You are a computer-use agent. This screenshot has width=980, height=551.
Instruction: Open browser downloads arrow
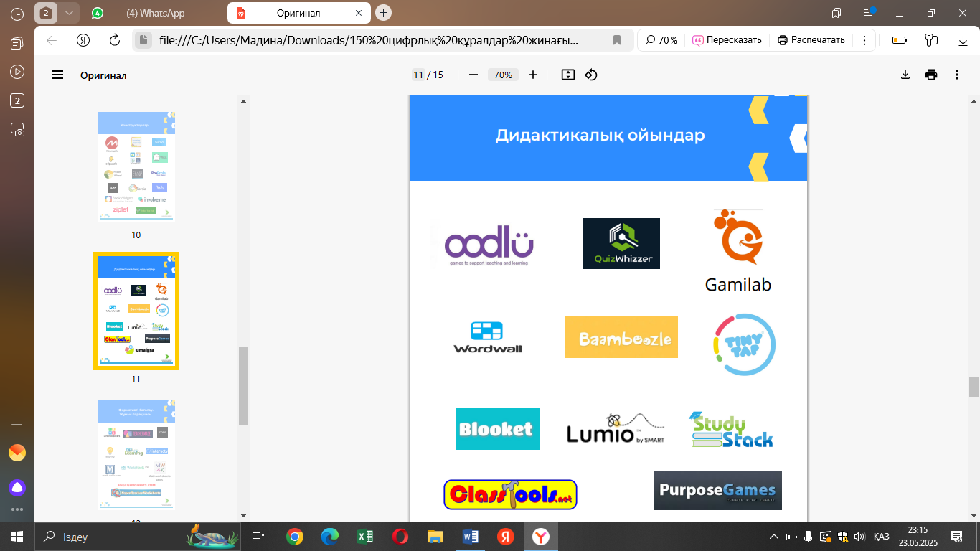pyautogui.click(x=963, y=40)
